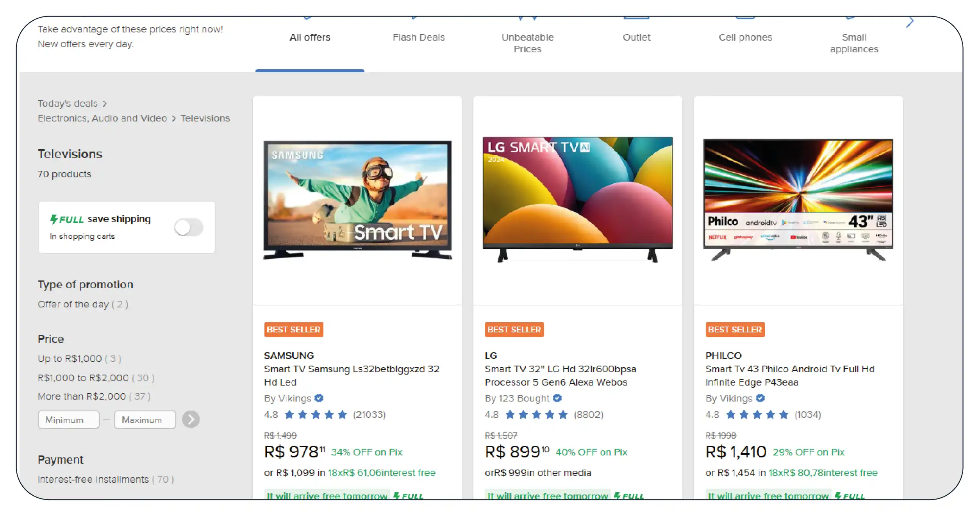Image resolution: width=980 pixels, height=516 pixels.
Task: Click the verified badge next to 123 Bought
Action: (557, 398)
